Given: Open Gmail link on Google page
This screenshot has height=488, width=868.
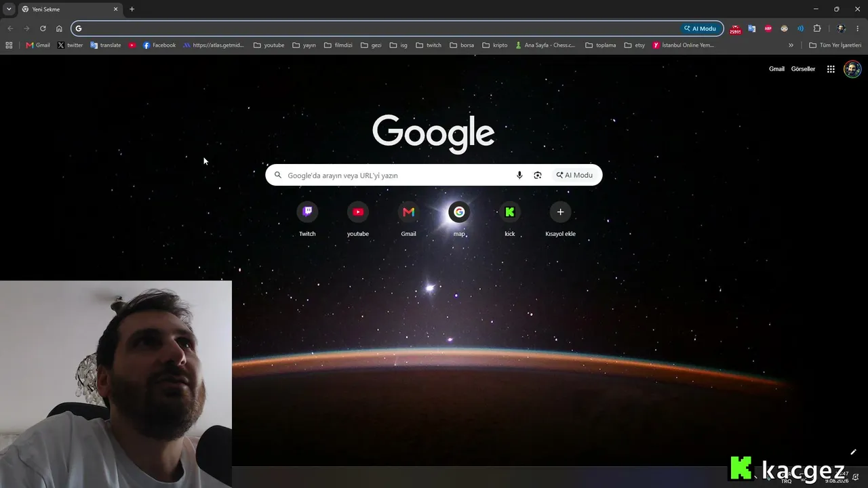Looking at the screenshot, I should tap(776, 69).
